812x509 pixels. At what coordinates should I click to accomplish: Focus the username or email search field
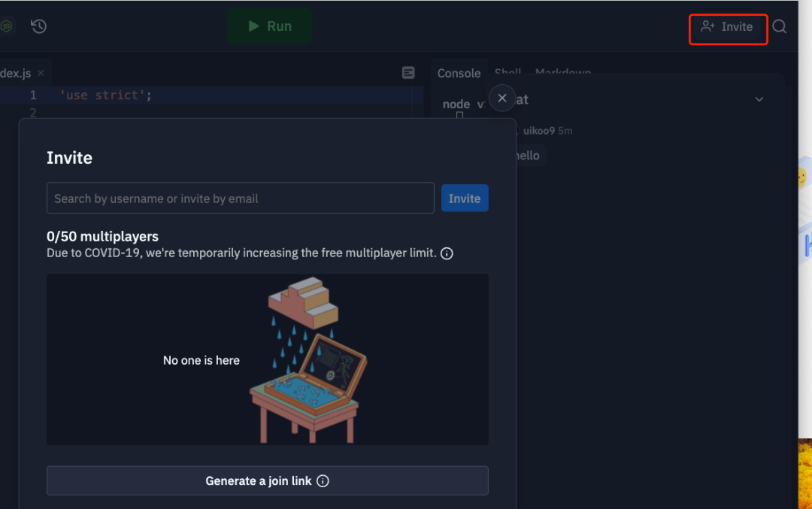pyautogui.click(x=241, y=198)
